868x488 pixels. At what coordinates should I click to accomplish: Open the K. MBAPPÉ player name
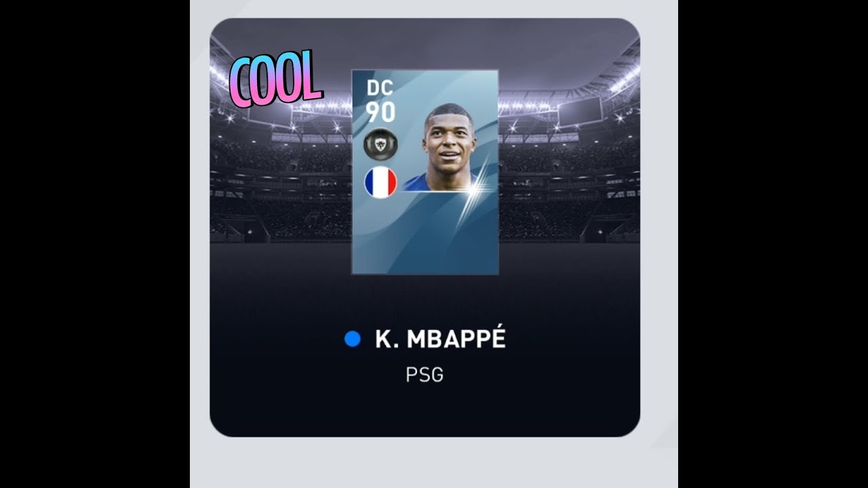[x=440, y=340]
